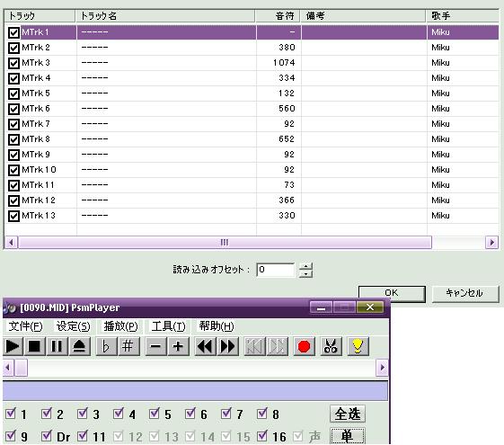
Task: Click the PsmPlayer title bar app icon
Action: 10,308
